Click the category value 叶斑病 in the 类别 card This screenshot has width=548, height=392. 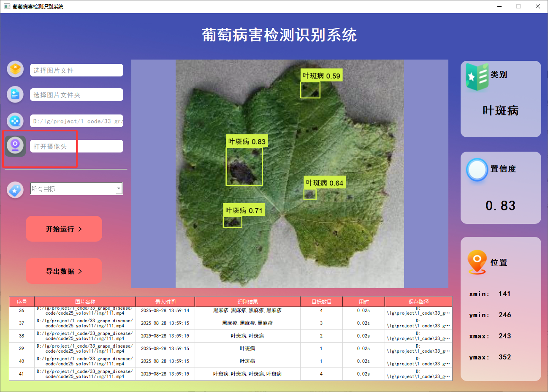pyautogui.click(x=501, y=111)
